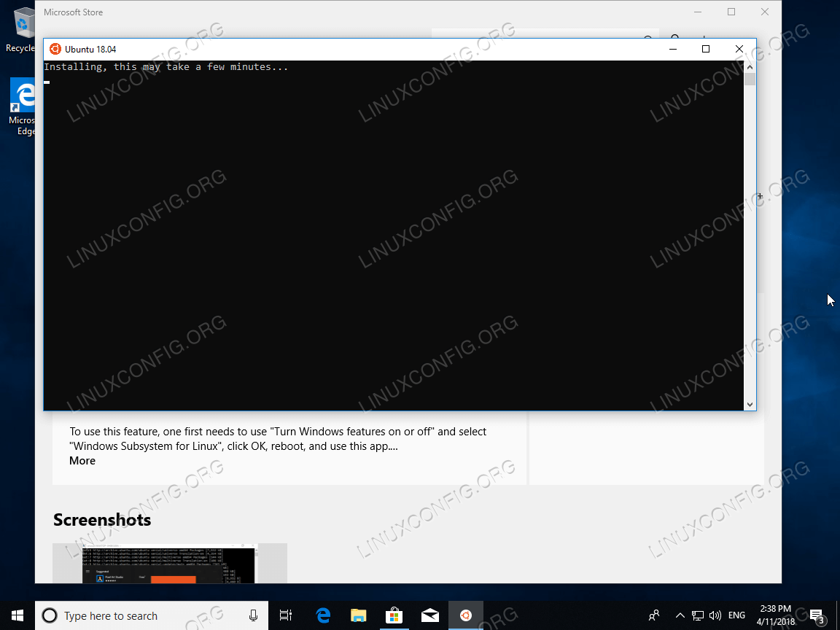The width and height of the screenshot is (840, 630).
Task: Activate the Cortana microphone icon
Action: pos(254,615)
